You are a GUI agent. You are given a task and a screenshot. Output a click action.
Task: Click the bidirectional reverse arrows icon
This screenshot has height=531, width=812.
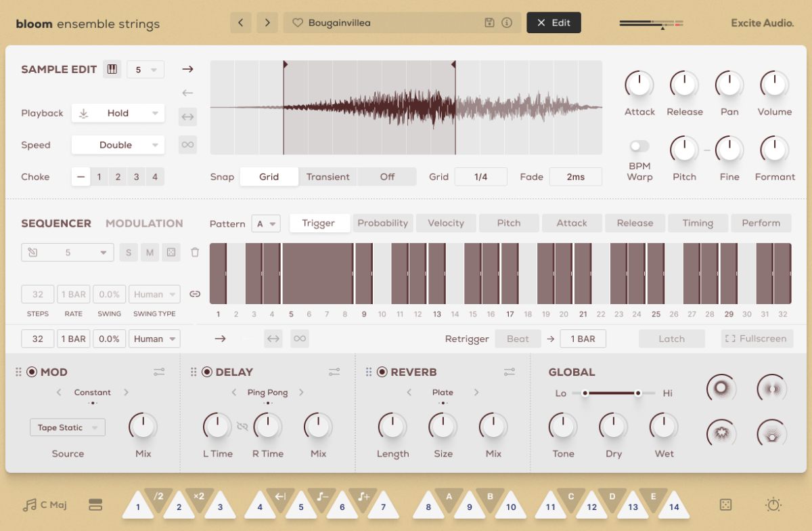(x=187, y=116)
